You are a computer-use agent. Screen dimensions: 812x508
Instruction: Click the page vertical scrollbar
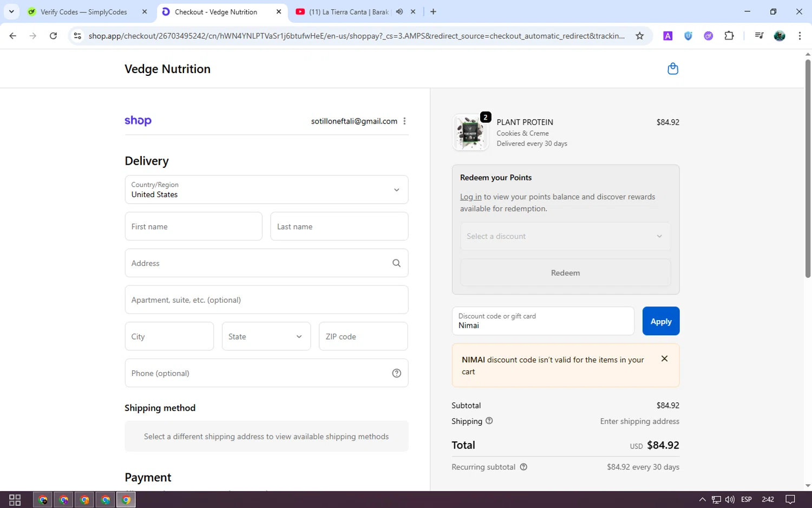(x=808, y=168)
